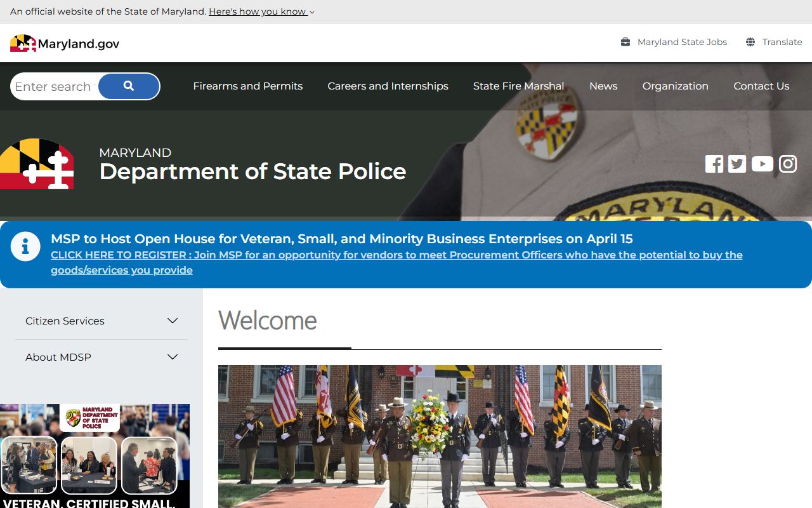
Task: Open the YouTube social icon
Action: 763,164
